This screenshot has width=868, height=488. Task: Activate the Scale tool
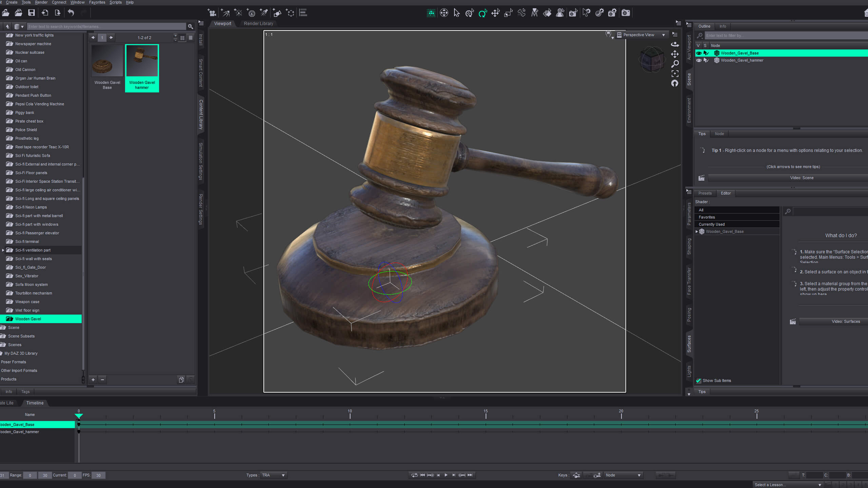(508, 13)
